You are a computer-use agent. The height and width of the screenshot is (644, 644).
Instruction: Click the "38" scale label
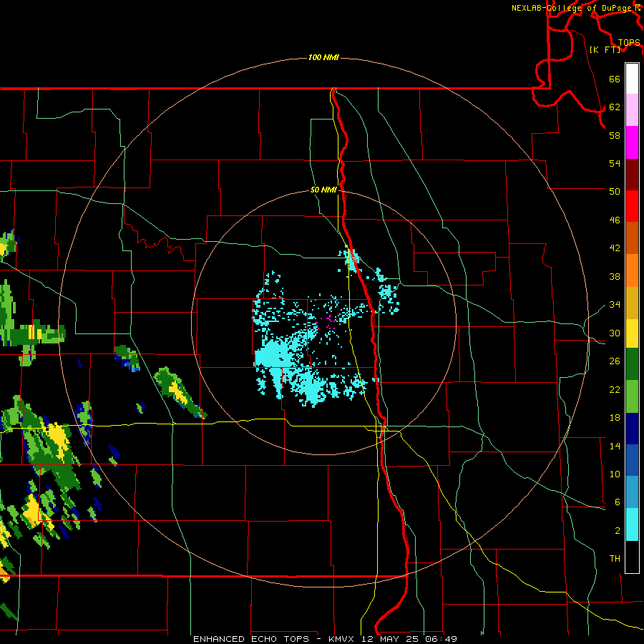tap(615, 277)
